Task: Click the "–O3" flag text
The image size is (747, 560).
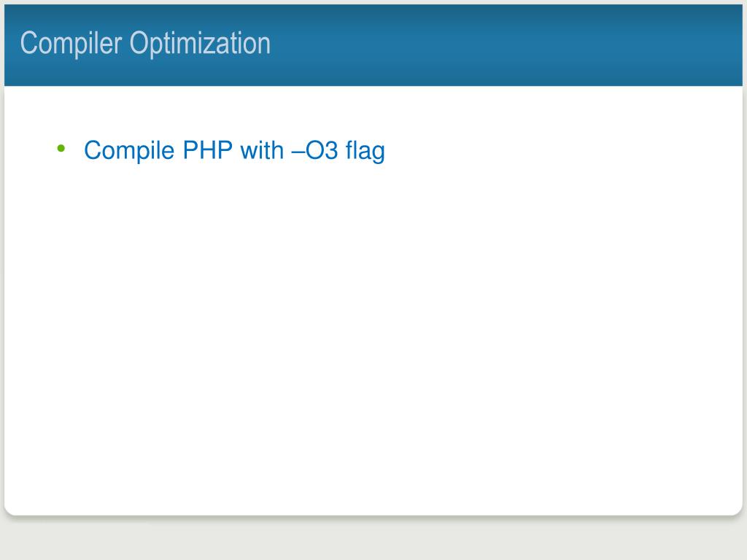Action: pyautogui.click(x=315, y=150)
